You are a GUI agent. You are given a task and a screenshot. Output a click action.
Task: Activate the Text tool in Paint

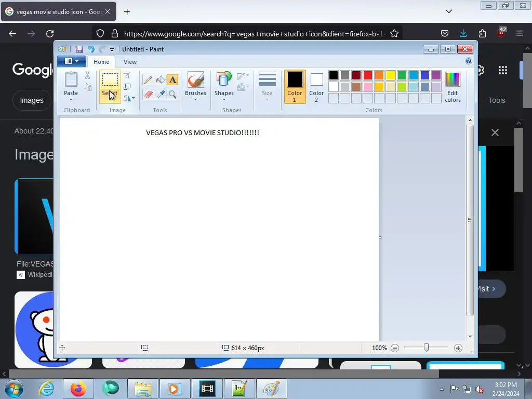[172, 79]
